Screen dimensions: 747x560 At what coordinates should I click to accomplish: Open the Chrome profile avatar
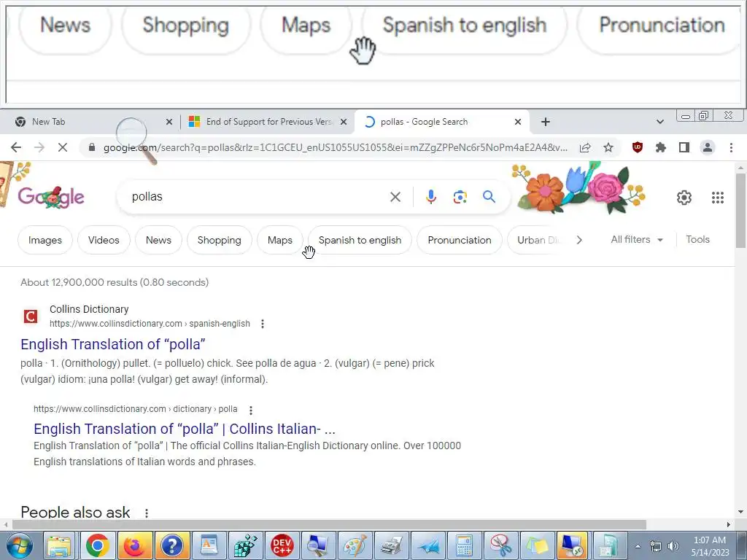point(708,147)
